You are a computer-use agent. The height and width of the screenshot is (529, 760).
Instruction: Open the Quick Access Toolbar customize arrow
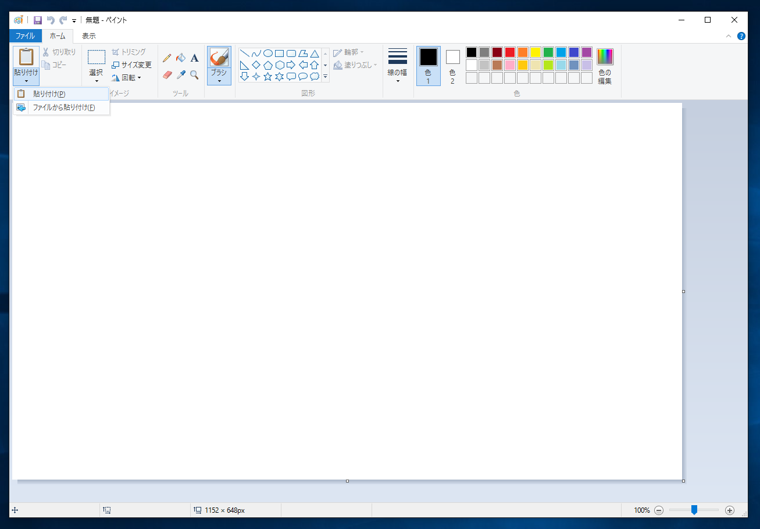coord(74,21)
